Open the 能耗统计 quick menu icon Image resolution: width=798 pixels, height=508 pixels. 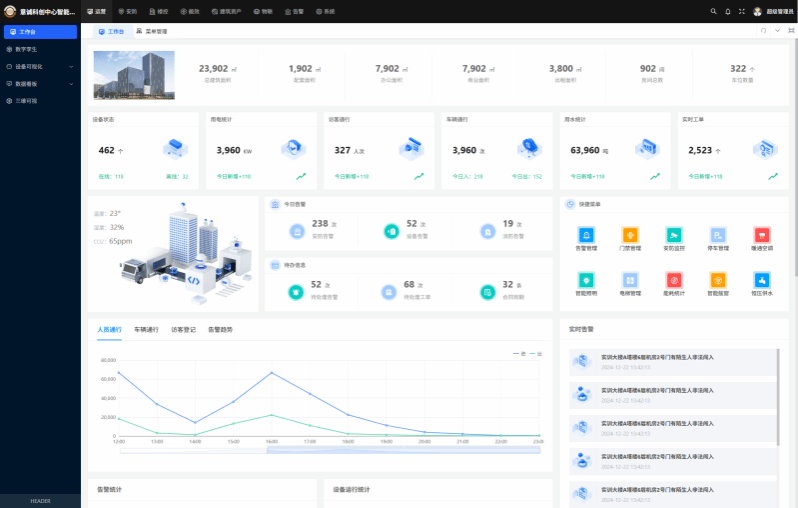pyautogui.click(x=674, y=281)
